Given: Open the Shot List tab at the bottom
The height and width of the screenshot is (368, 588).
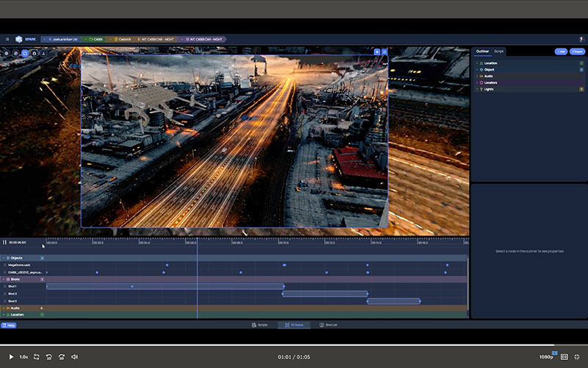Looking at the screenshot, I should coord(328,325).
